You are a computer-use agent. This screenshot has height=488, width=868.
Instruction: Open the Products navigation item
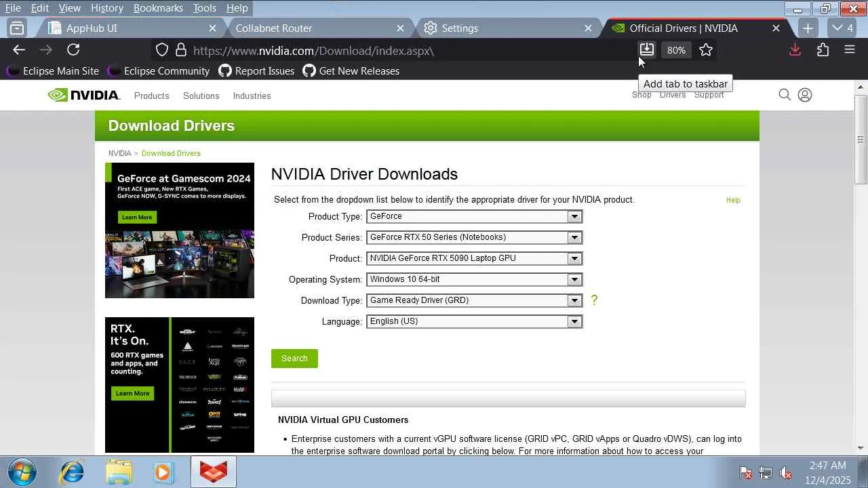coord(151,96)
